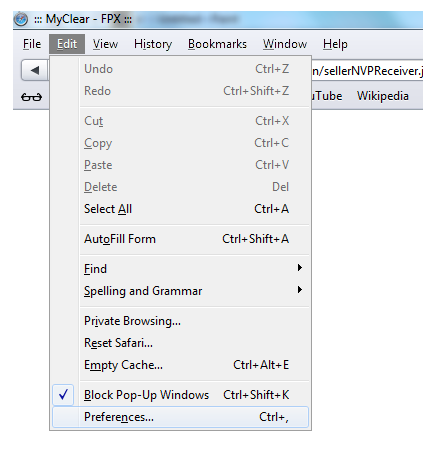The height and width of the screenshot is (457, 429).
Task: Toggle Block Pop-Up Windows checkmark
Action: 63,395
